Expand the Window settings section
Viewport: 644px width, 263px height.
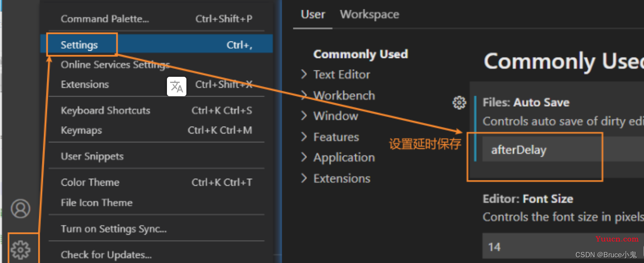(x=330, y=116)
